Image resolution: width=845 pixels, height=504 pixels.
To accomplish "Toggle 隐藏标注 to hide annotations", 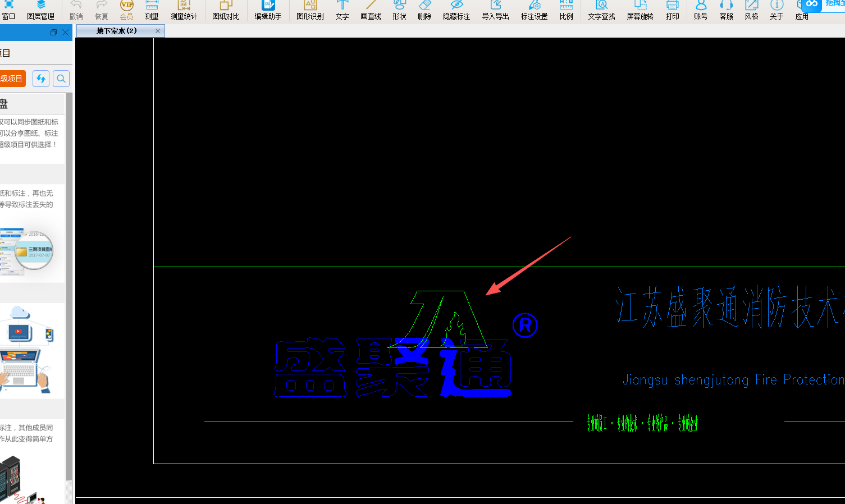I will click(456, 10).
